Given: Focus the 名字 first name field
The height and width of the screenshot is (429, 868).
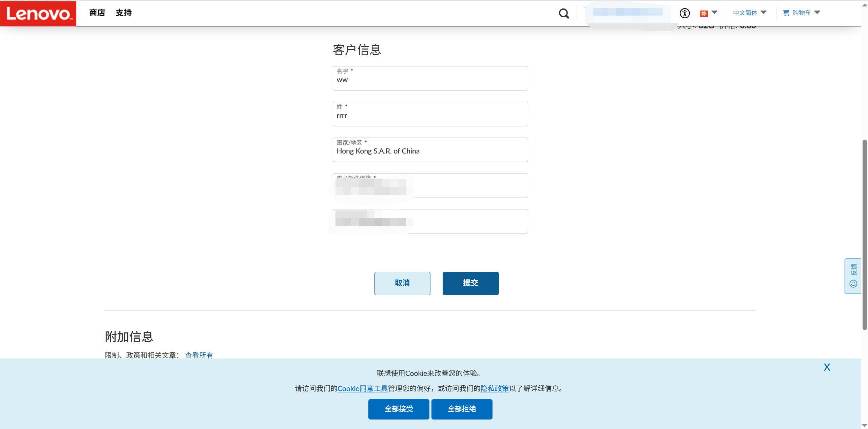Looking at the screenshot, I should click(430, 81).
